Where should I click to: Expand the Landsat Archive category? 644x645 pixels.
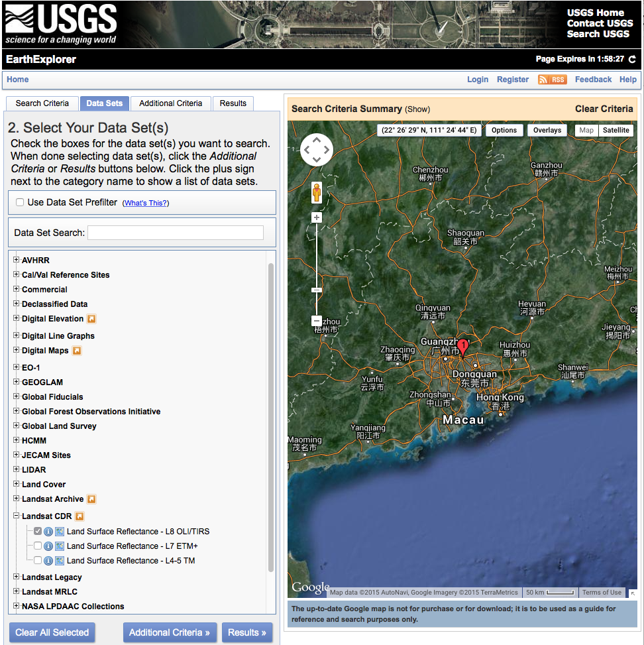coord(16,498)
